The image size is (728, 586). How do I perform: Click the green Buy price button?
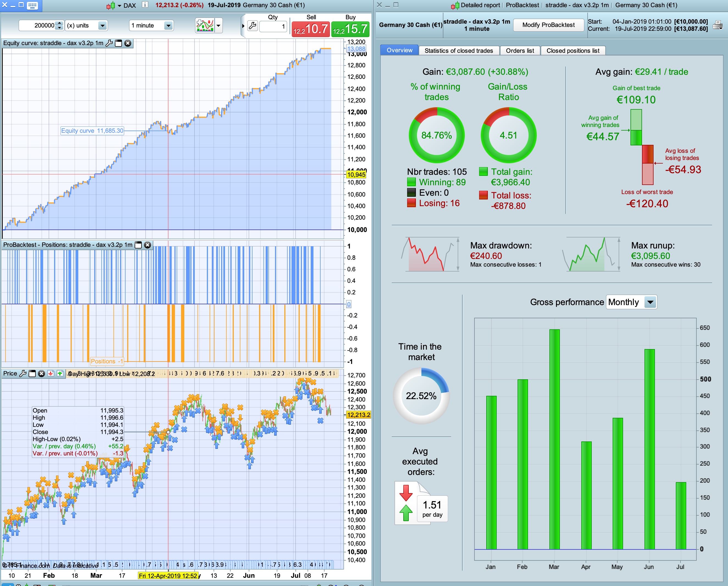(x=350, y=29)
